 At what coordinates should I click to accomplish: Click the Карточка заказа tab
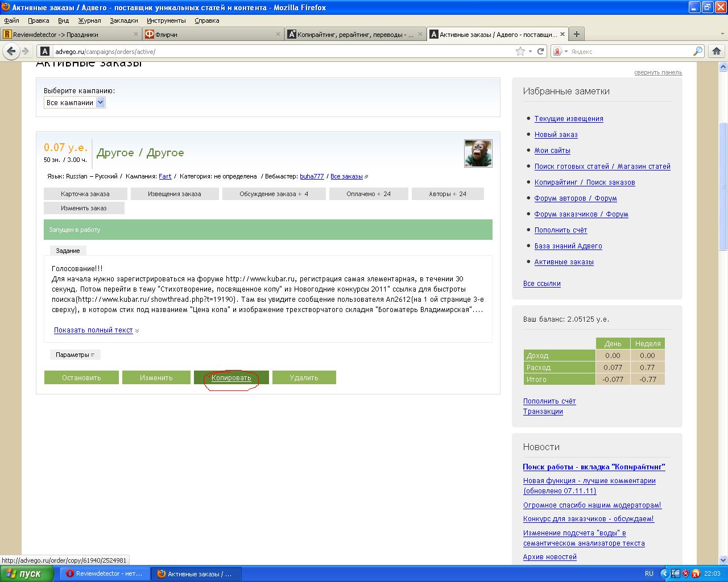[x=85, y=194]
